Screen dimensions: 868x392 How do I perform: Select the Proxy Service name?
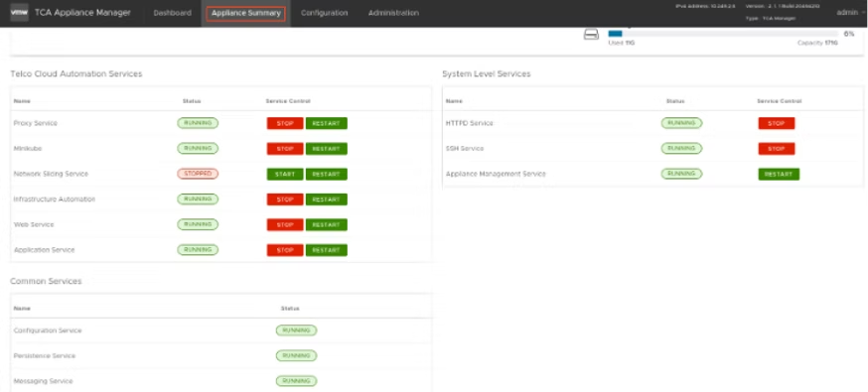point(36,123)
